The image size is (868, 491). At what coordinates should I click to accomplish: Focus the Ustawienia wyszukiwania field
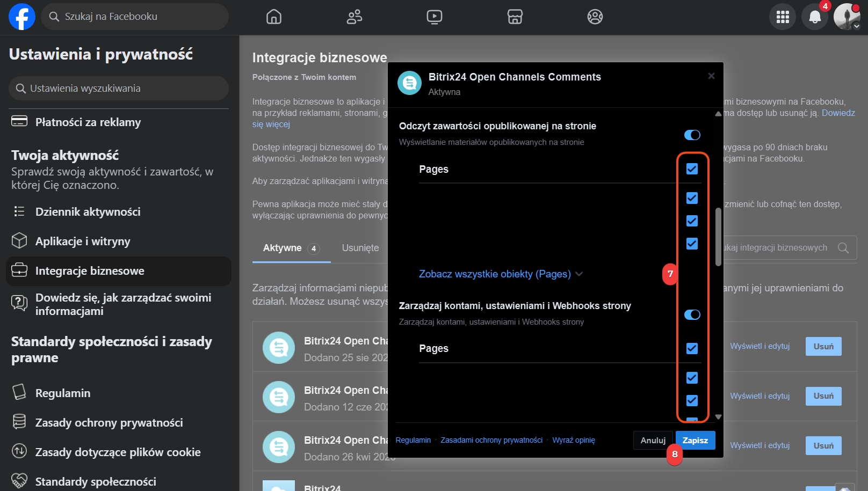tap(119, 89)
